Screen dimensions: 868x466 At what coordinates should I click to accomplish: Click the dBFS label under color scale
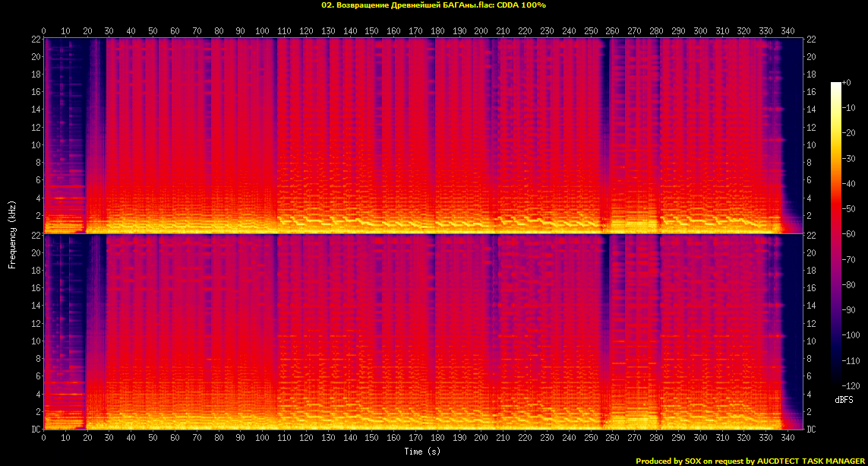pos(845,399)
